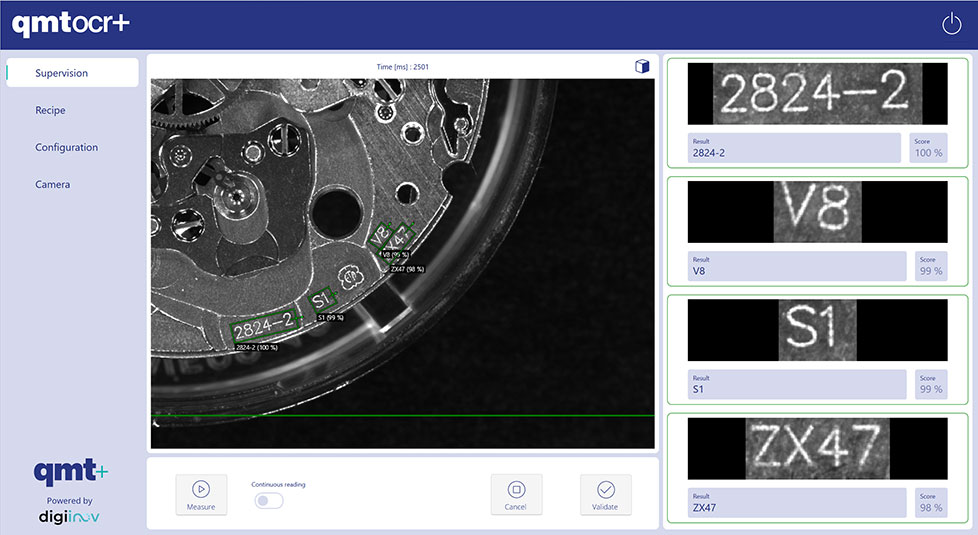Click the digiinov logo at bottom left
The width and height of the screenshot is (978, 535).
tap(70, 517)
